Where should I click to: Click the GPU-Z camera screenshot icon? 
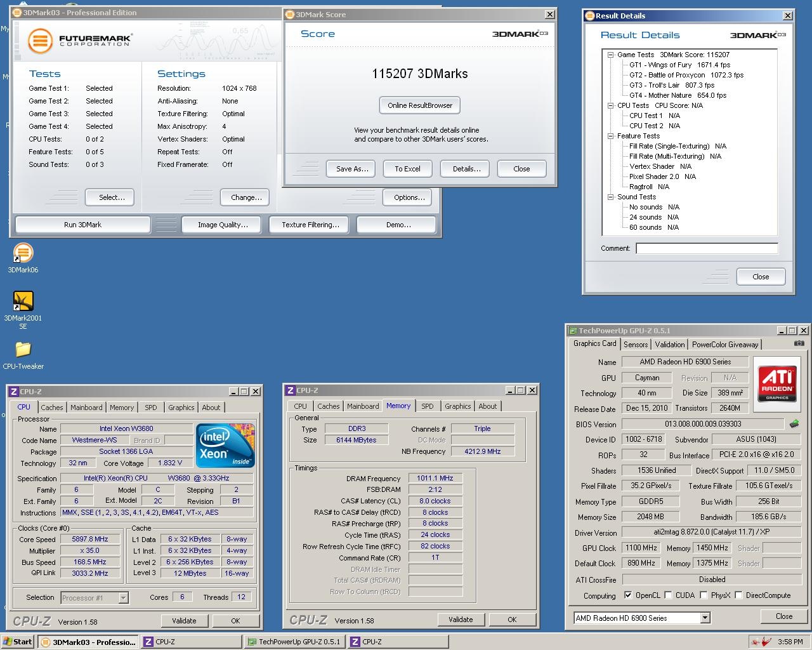tap(799, 343)
